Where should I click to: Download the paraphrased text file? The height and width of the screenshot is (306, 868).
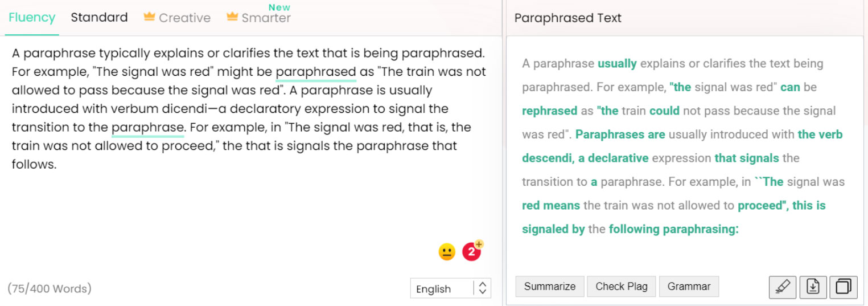(813, 287)
